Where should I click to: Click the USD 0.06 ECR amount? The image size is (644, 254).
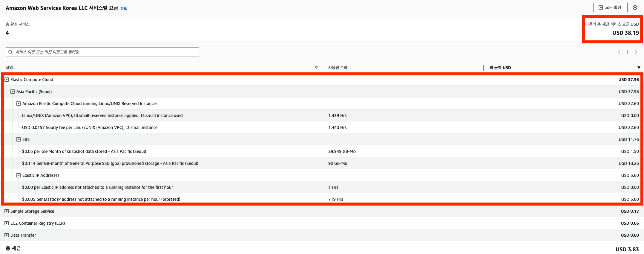(x=630, y=223)
